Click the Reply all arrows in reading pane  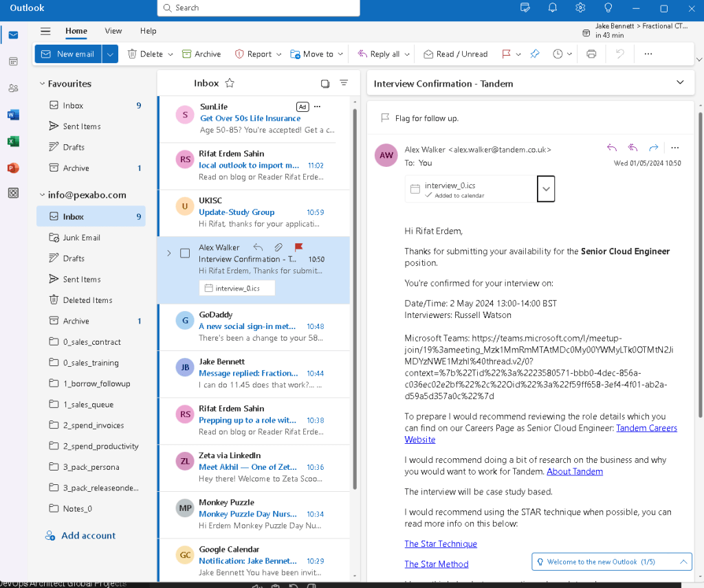[632, 148]
